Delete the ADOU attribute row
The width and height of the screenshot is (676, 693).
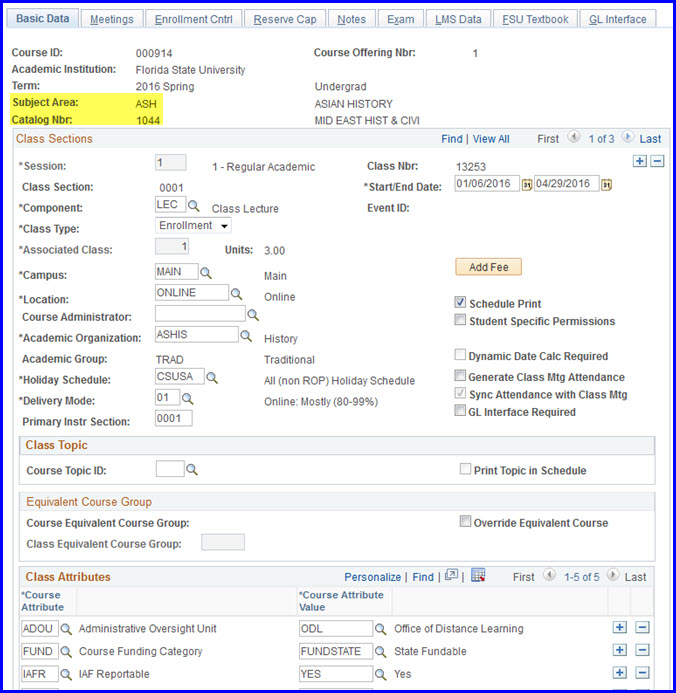[642, 627]
